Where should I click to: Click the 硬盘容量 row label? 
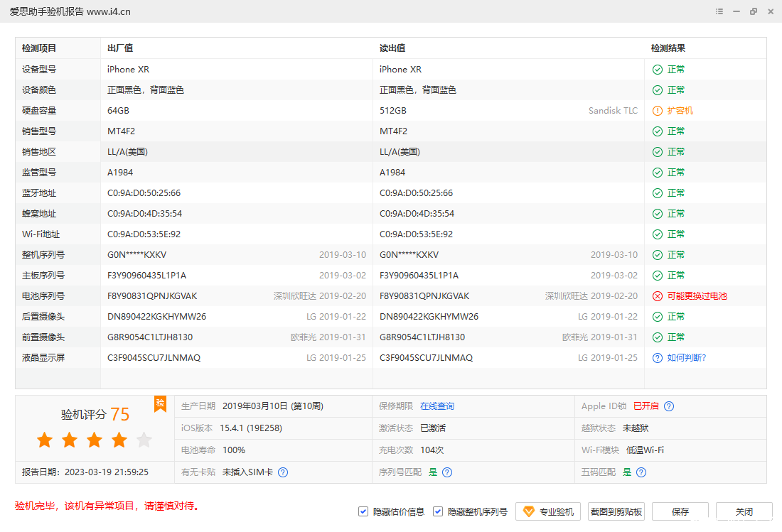pyautogui.click(x=39, y=111)
